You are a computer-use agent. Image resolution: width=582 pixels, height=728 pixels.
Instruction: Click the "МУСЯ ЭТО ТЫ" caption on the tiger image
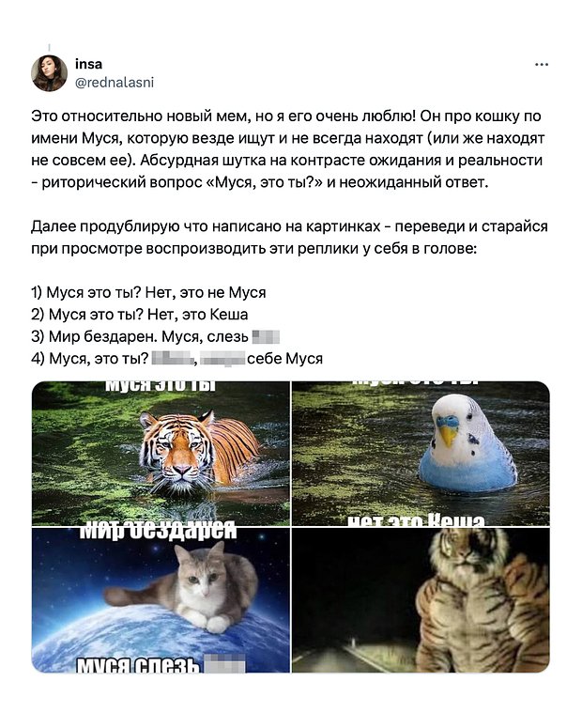pos(161,386)
